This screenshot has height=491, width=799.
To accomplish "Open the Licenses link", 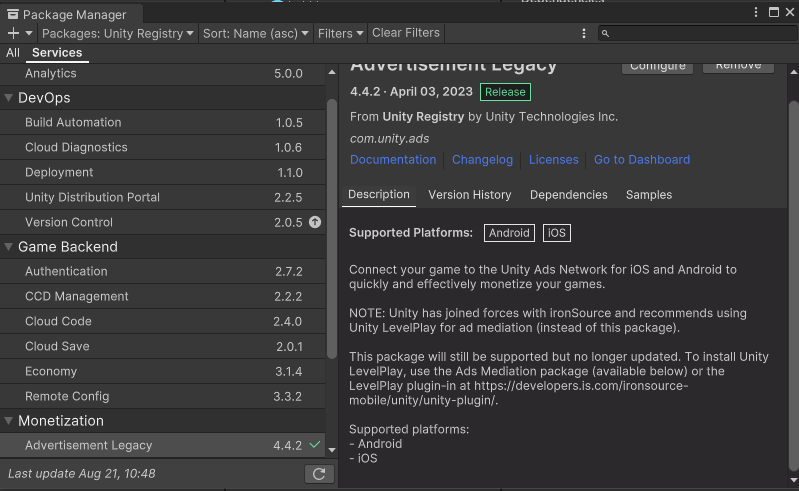I will click(x=553, y=159).
